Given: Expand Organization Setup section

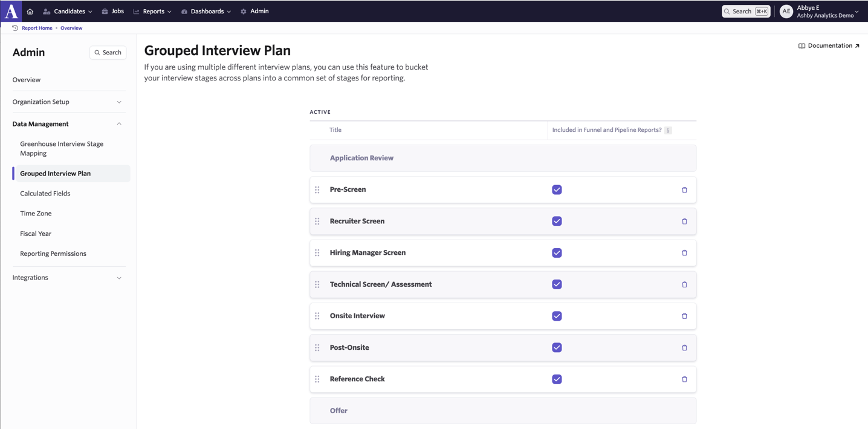Looking at the screenshot, I should click(68, 102).
